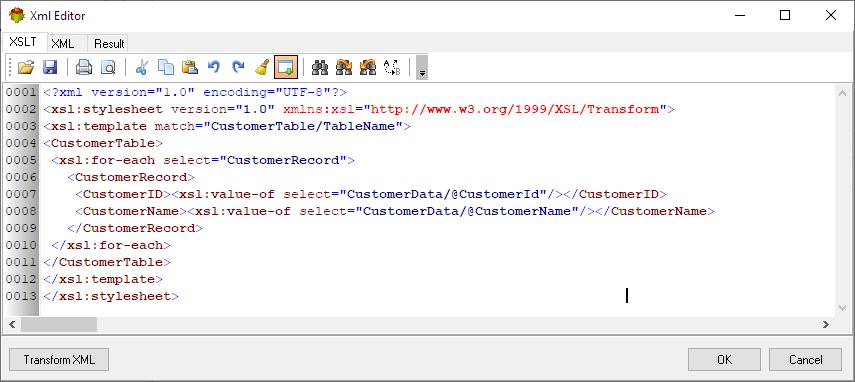Click the Cut scissors icon
855x382 pixels.
[x=141, y=68]
